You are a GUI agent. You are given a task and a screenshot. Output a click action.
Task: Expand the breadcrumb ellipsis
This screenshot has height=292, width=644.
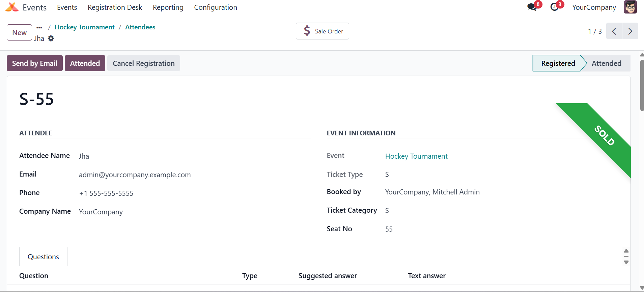coord(39,27)
